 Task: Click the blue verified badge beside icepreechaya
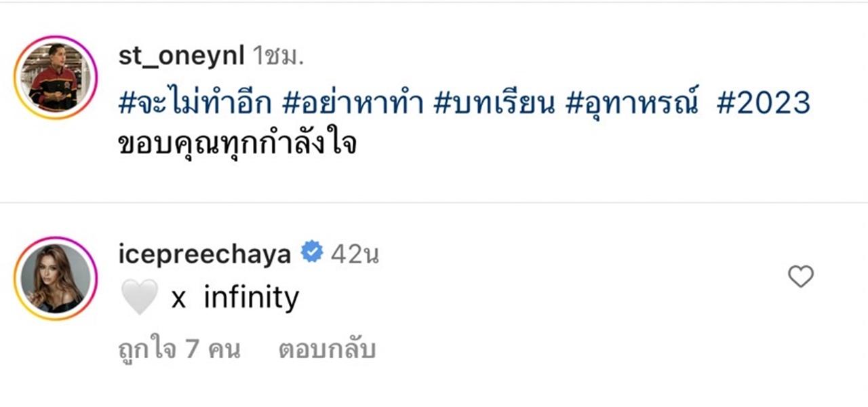[311, 254]
